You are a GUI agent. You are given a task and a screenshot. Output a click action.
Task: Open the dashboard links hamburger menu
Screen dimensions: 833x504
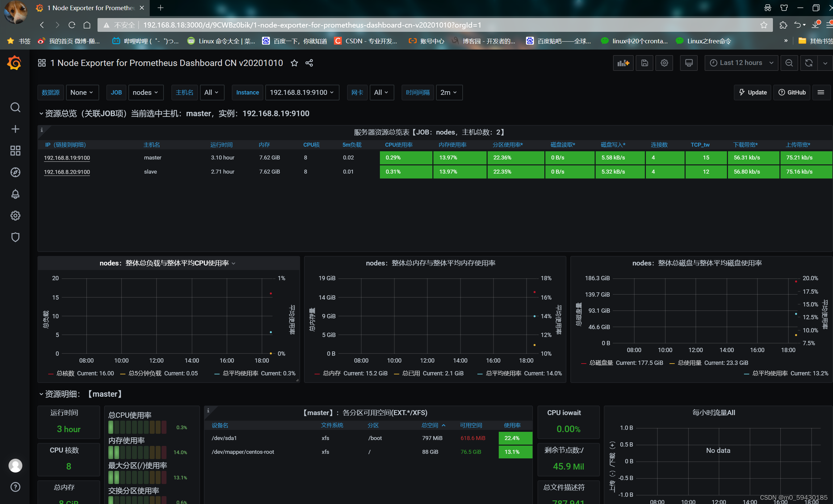(821, 93)
